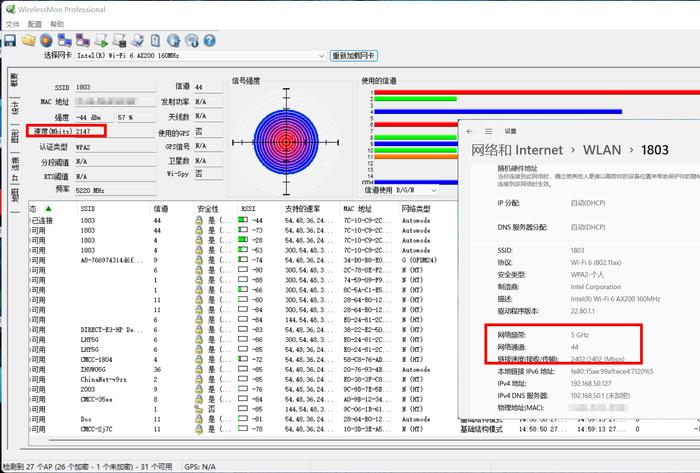
Task: Open the 配置 menu
Action: point(34,24)
